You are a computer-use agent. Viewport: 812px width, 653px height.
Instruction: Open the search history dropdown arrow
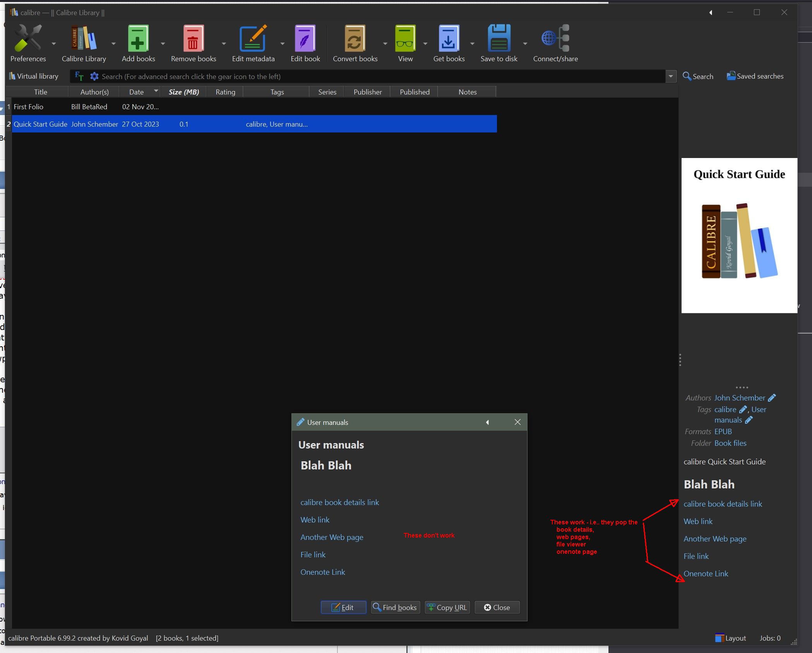click(671, 76)
